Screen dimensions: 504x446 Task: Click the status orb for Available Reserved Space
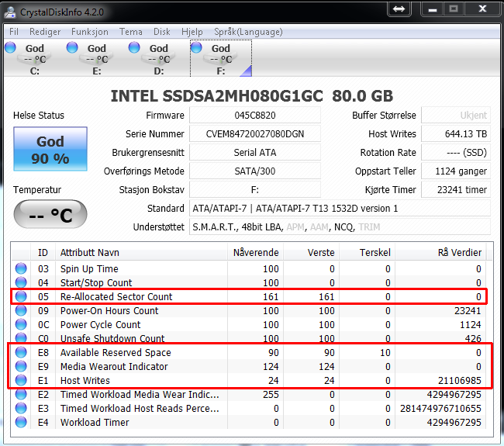coord(21,352)
